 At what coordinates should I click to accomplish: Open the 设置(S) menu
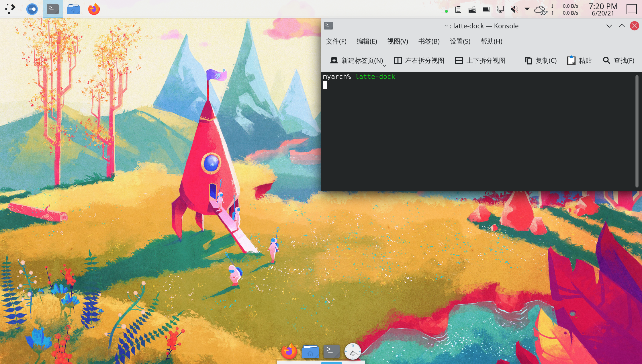pyautogui.click(x=460, y=41)
